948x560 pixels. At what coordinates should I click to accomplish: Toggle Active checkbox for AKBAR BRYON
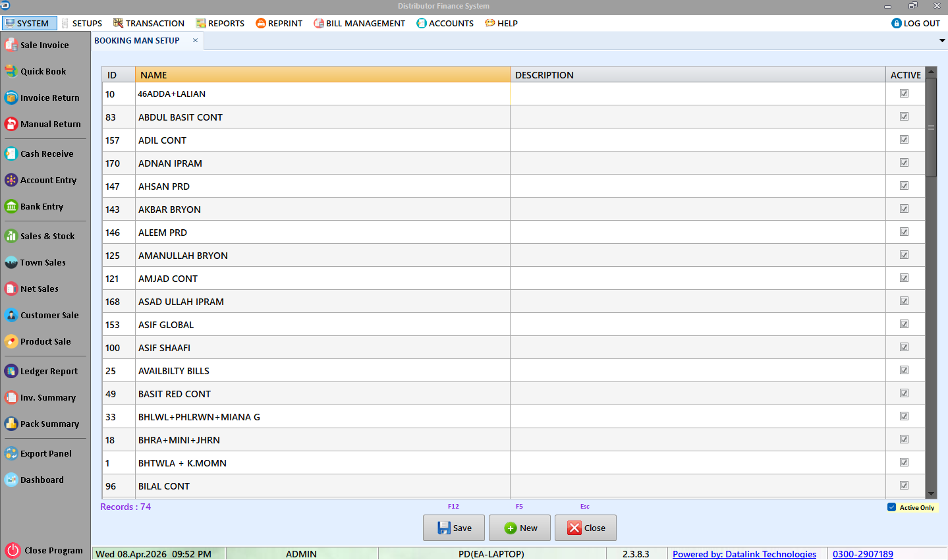(x=904, y=209)
